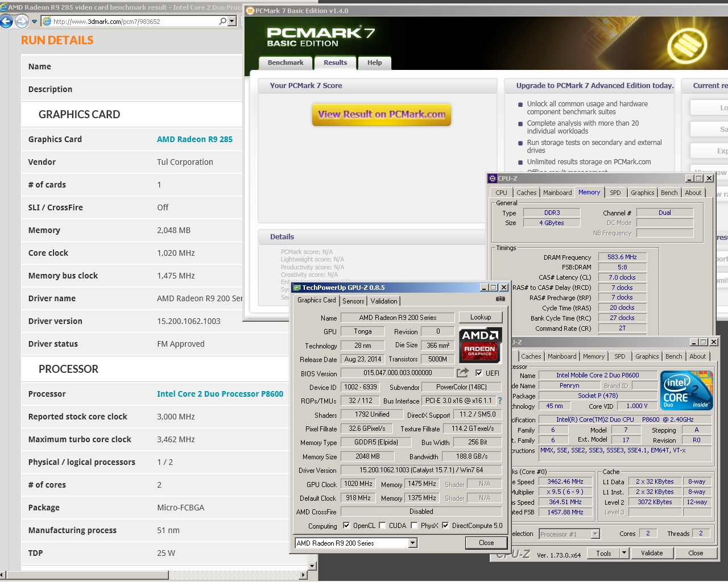
Task: Open the IE address bar dropdown
Action: [231, 21]
